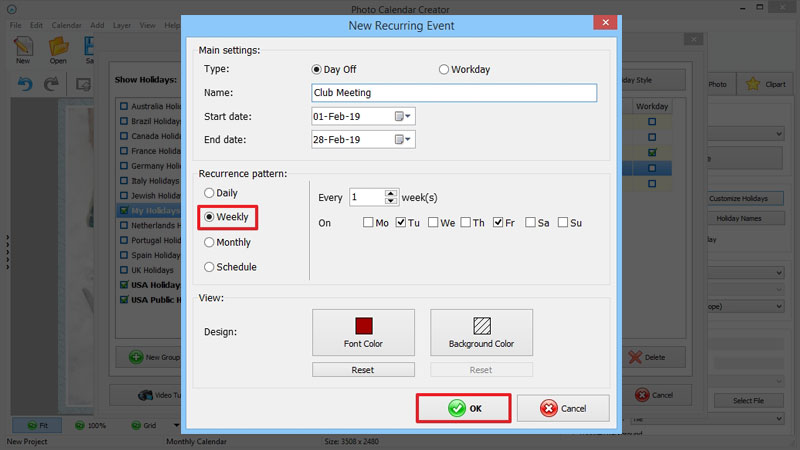Screen dimensions: 800x450
Task: Click the Reset button under Font Color
Action: pos(363,370)
